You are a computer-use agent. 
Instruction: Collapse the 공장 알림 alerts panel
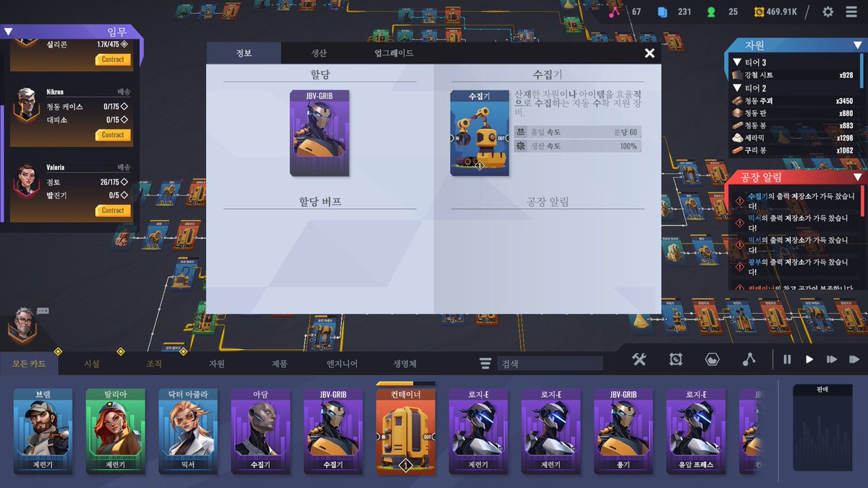point(858,177)
